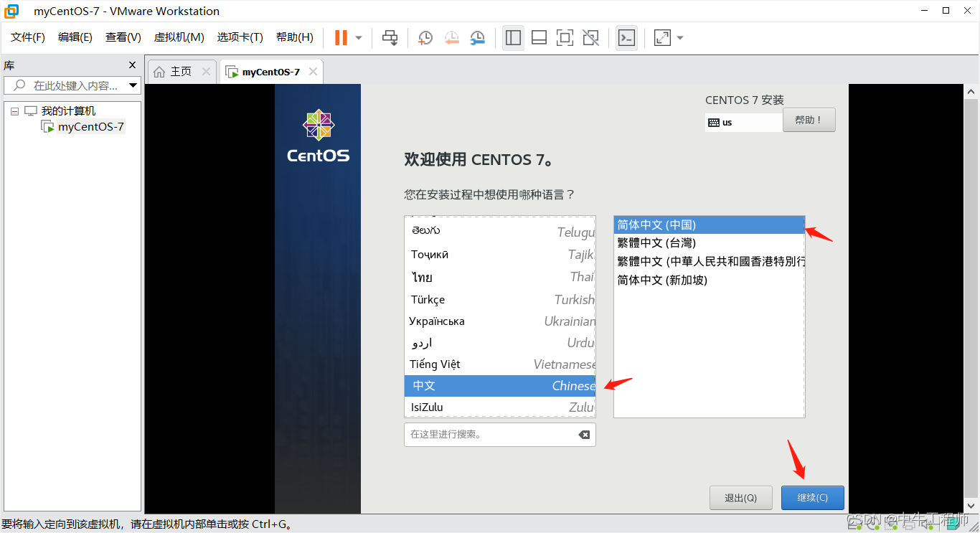
Task: Take a snapshot of the VM
Action: [x=425, y=37]
